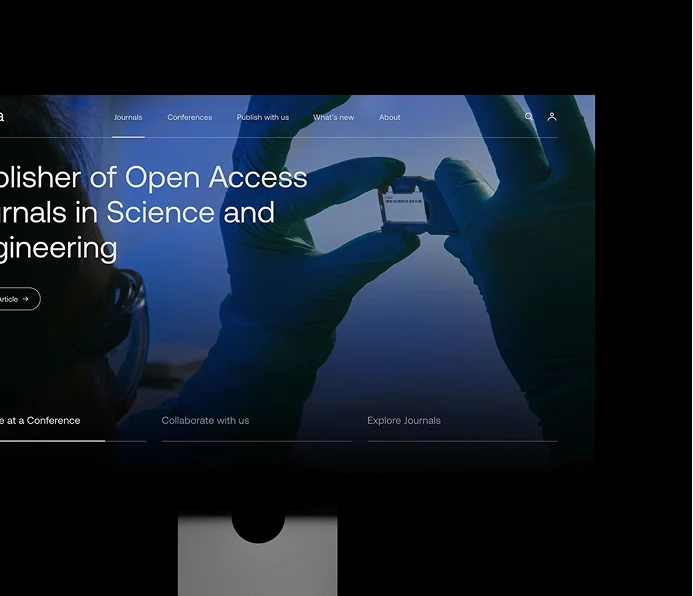Select Publish with us in navigation
Viewport: 693px width, 596px height.
tap(262, 118)
